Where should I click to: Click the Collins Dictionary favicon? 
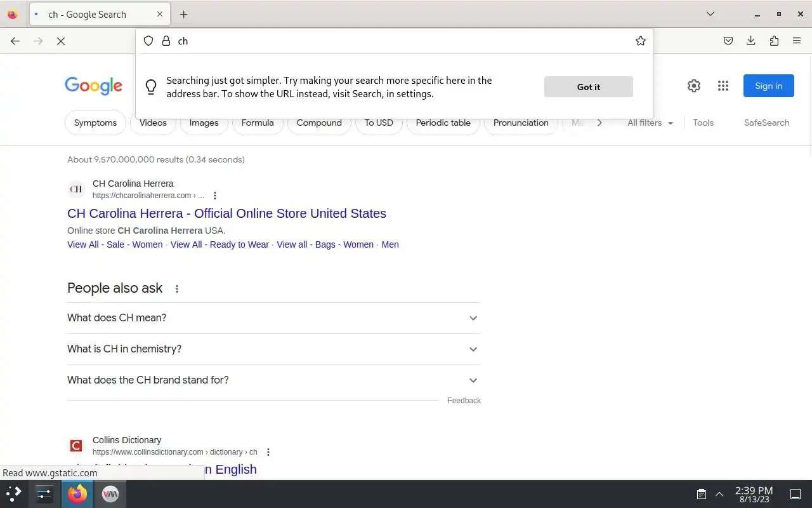pos(76,446)
